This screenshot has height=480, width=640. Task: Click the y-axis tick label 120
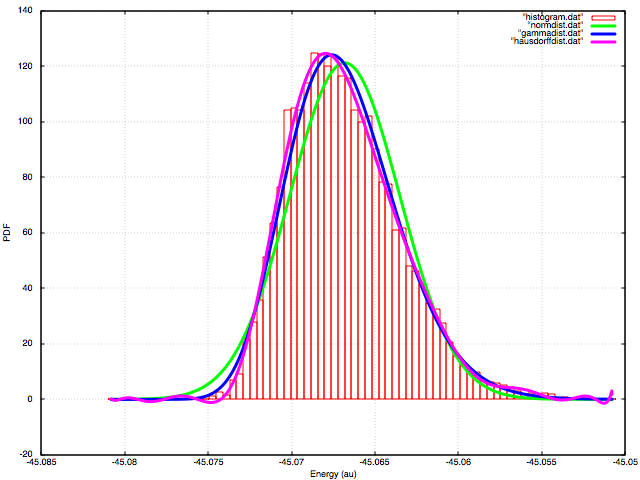tap(25, 66)
